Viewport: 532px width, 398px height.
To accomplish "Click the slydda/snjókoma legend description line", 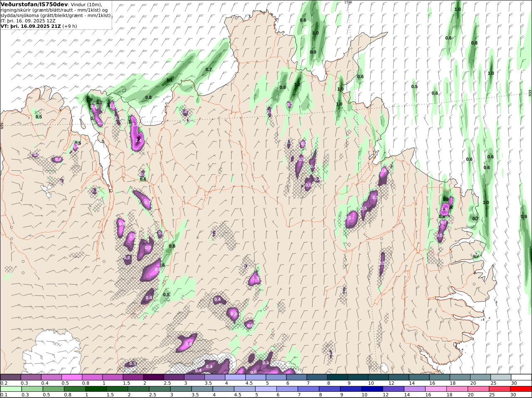I will point(56,15).
